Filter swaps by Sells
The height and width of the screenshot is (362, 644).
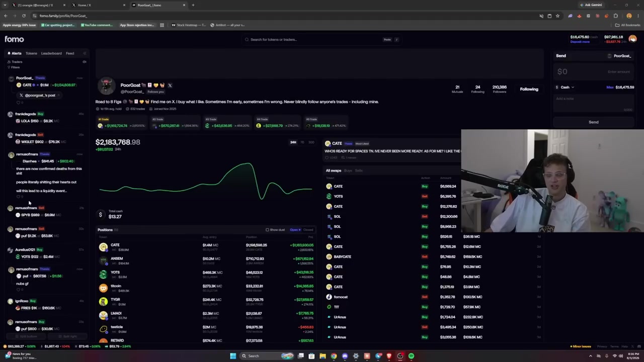[359, 170]
